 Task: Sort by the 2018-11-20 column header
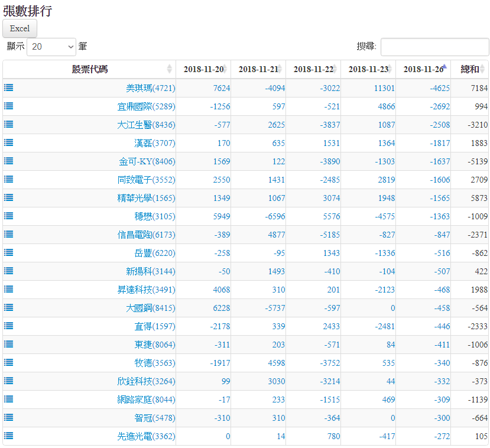[203, 69]
